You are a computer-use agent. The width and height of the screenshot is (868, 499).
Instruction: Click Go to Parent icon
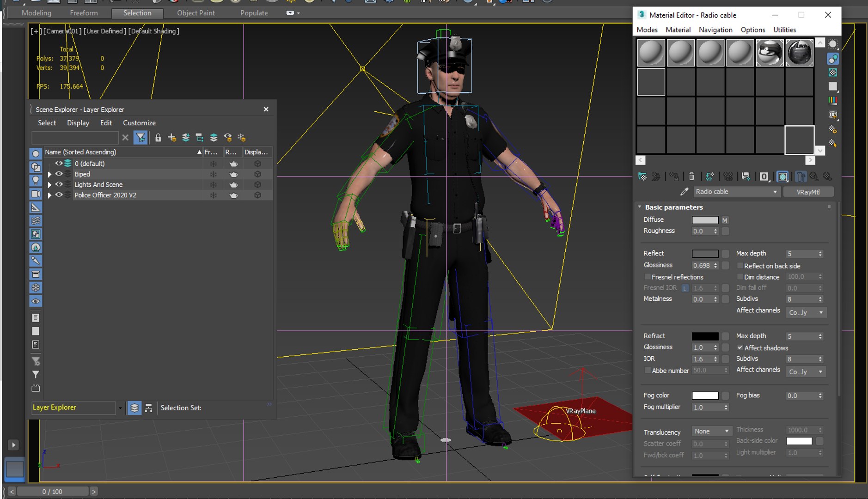[814, 176]
